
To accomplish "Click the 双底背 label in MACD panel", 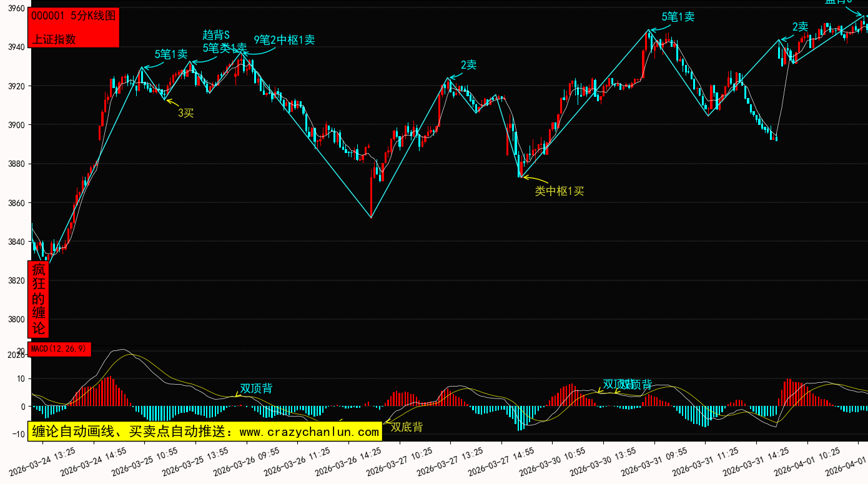I will (x=407, y=427).
